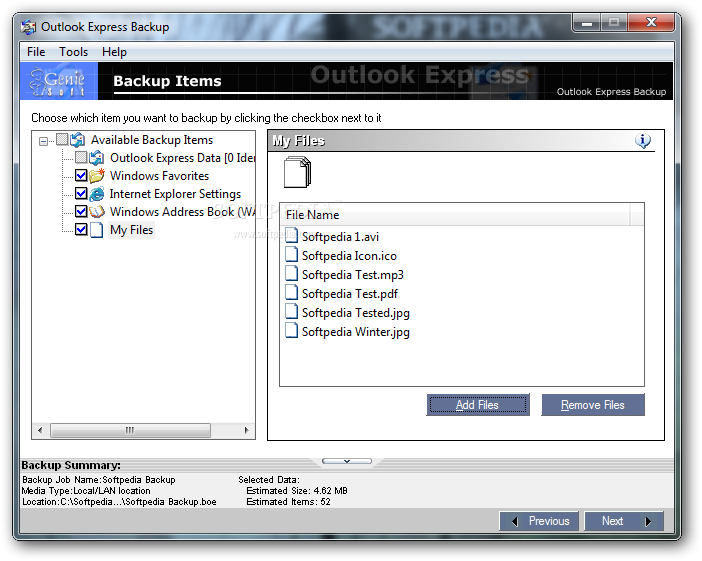Click the Windows Address Book icon

[97, 212]
